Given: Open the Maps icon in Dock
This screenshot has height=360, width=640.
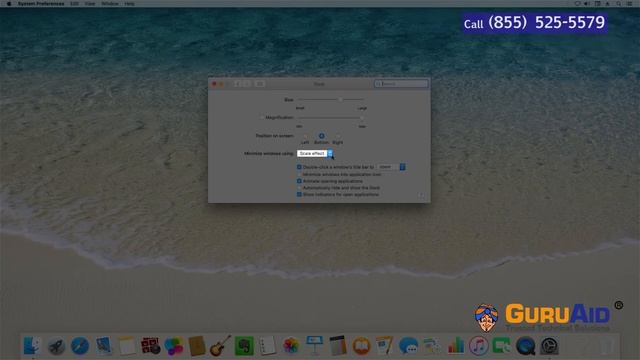Looking at the screenshot, I should click(432, 346).
